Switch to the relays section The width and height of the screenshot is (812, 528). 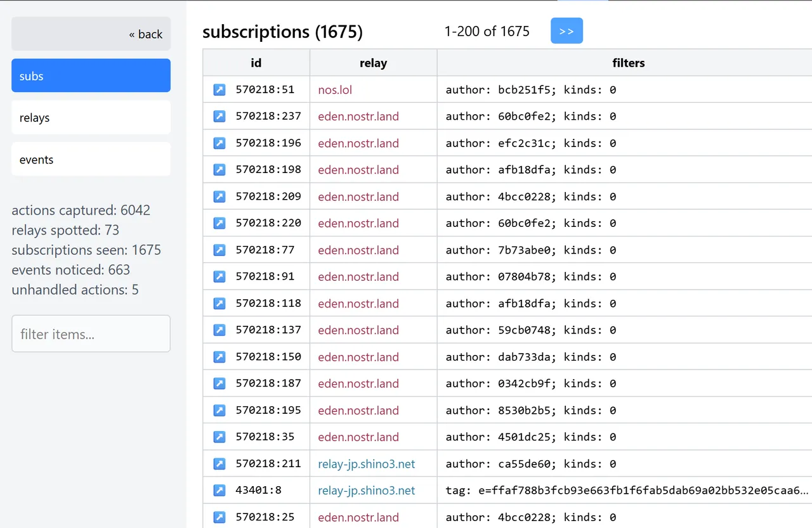91,118
